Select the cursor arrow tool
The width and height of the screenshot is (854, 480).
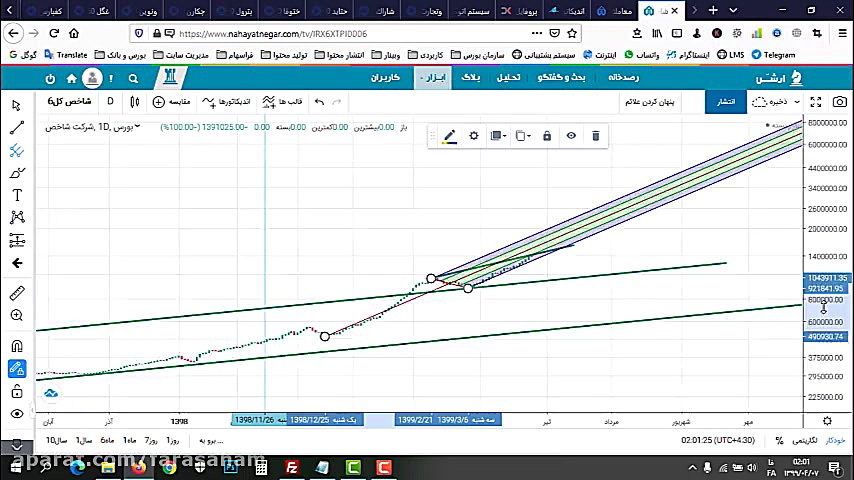(x=16, y=105)
